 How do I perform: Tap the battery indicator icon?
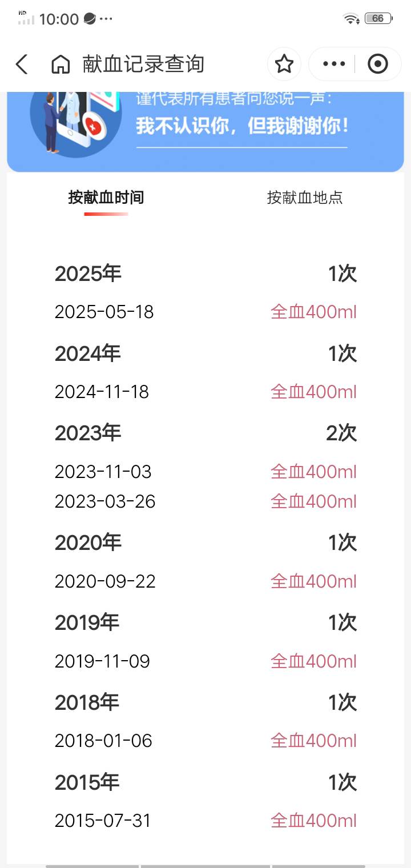click(x=378, y=19)
